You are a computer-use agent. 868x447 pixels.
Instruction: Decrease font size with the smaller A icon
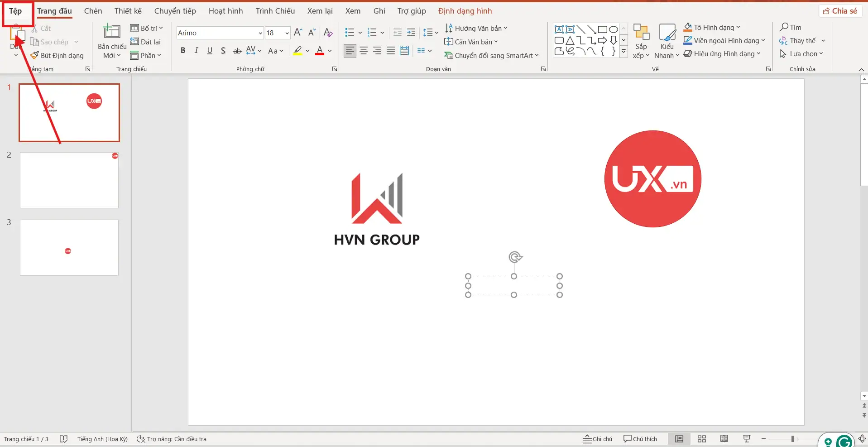tap(312, 33)
